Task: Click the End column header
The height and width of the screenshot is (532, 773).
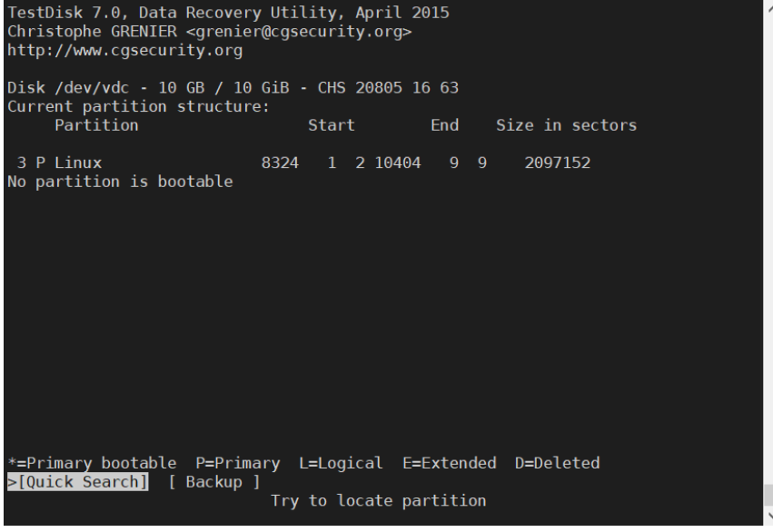Action: tap(444, 125)
